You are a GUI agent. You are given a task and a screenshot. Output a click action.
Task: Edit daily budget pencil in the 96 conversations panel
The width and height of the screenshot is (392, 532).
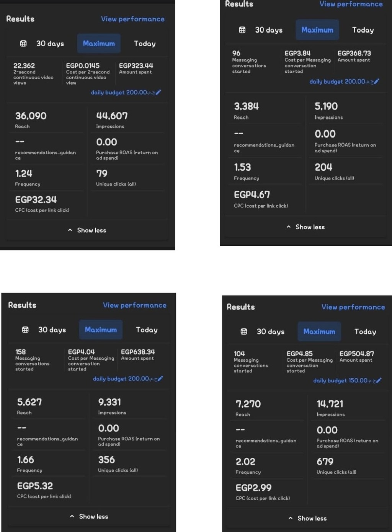coord(377,82)
